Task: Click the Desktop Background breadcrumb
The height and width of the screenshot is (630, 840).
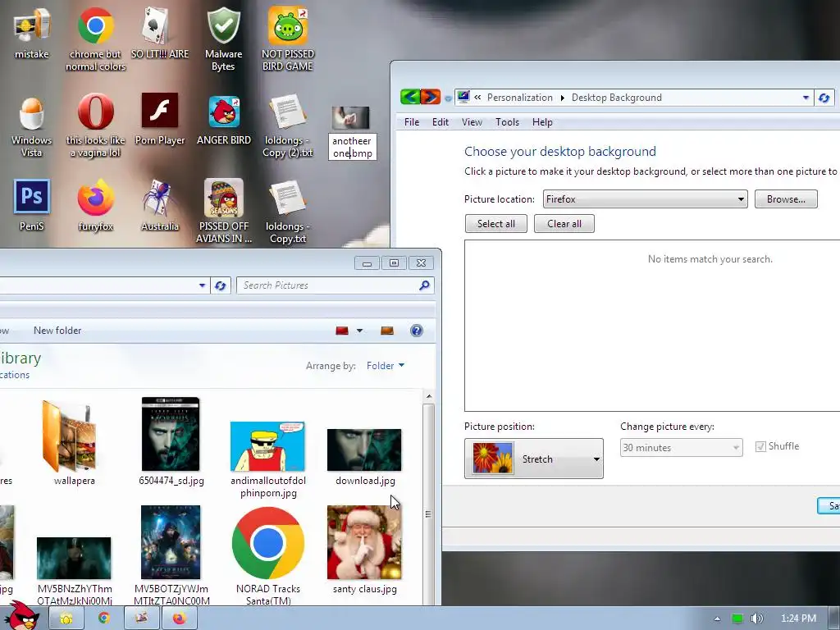Action: (x=617, y=98)
